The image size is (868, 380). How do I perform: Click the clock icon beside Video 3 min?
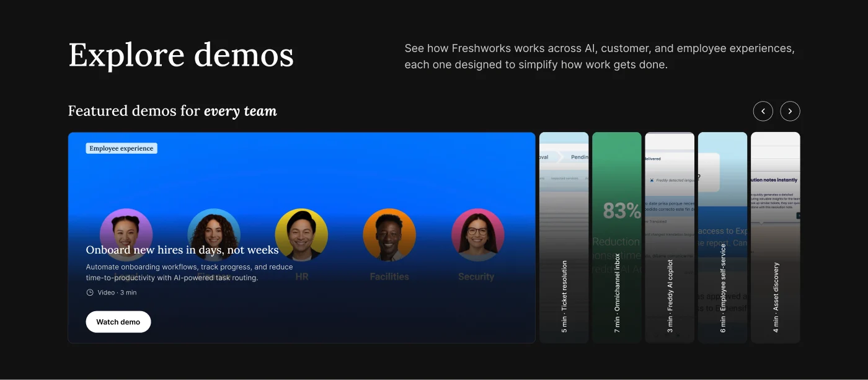tap(90, 293)
